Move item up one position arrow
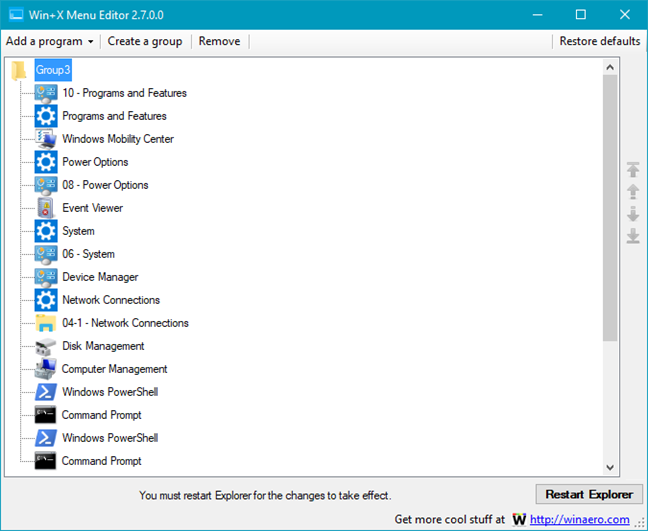 [633, 192]
